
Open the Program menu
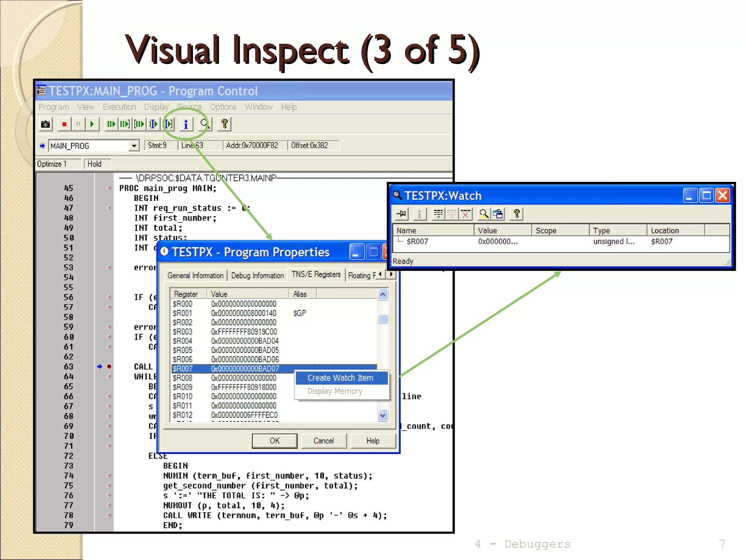[54, 107]
